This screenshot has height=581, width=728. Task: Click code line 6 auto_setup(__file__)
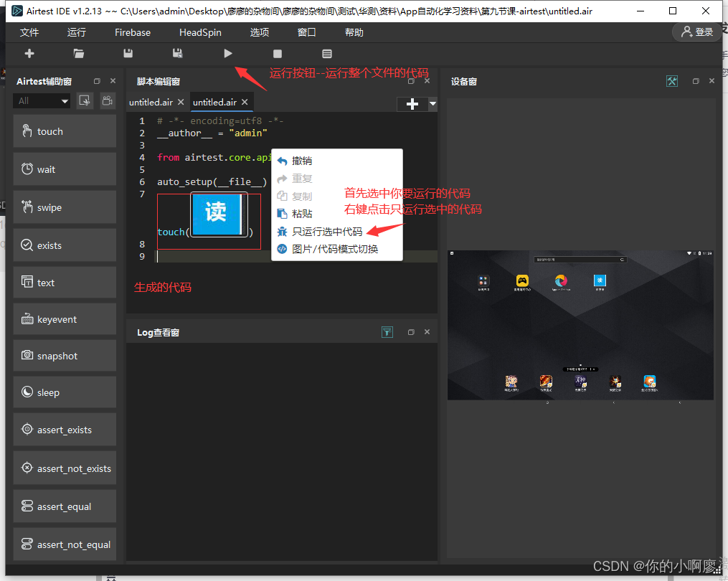click(x=212, y=181)
